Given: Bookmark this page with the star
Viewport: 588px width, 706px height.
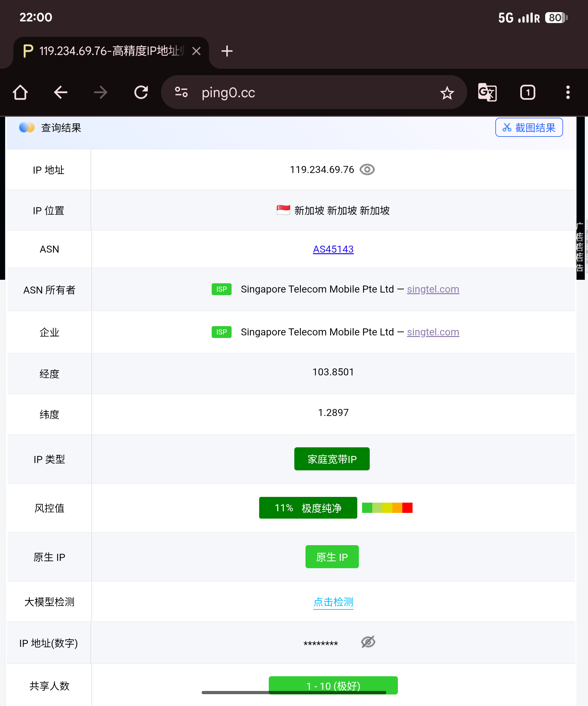Looking at the screenshot, I should pos(447,92).
